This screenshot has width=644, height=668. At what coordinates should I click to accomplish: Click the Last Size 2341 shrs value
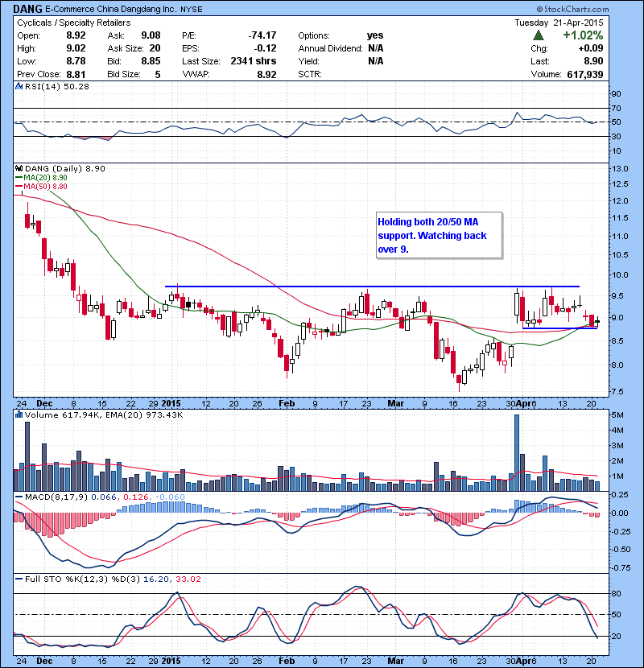pyautogui.click(x=254, y=61)
